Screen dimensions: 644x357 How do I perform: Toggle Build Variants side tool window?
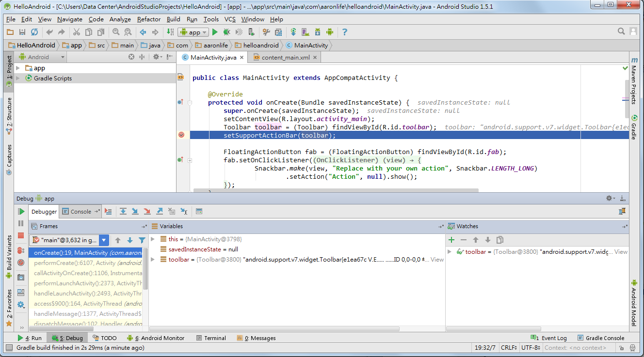(9, 257)
